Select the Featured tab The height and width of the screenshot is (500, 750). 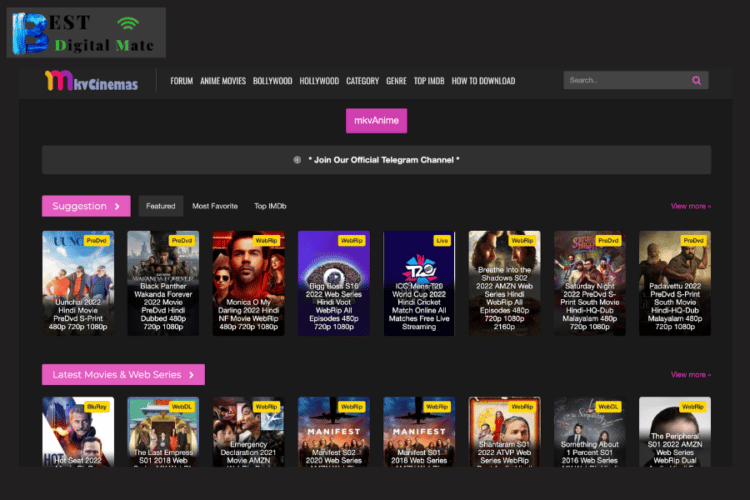[x=161, y=206]
